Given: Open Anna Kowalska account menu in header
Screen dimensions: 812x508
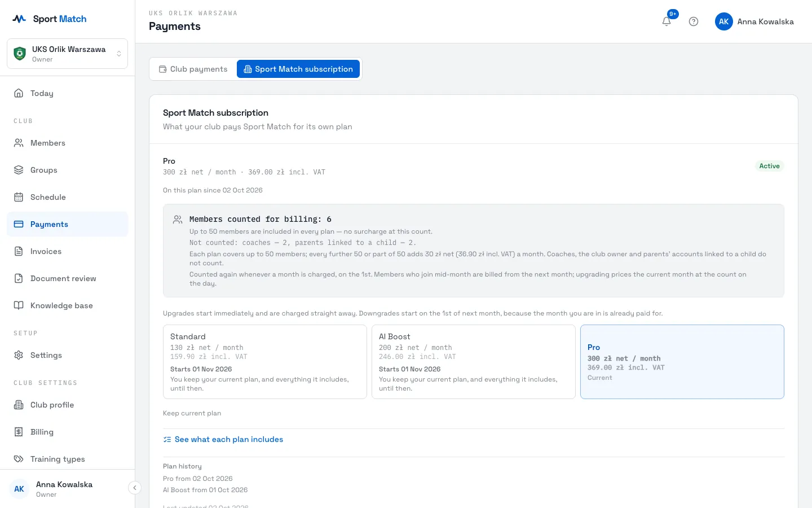Looking at the screenshot, I should click(x=754, y=21).
